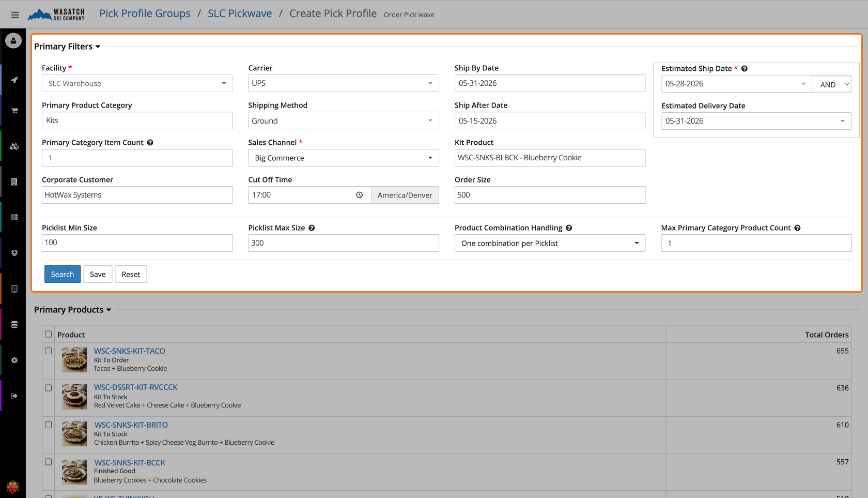This screenshot has height=498, width=868.
Task: Open the rocket launch sidebar icon
Action: (14, 80)
